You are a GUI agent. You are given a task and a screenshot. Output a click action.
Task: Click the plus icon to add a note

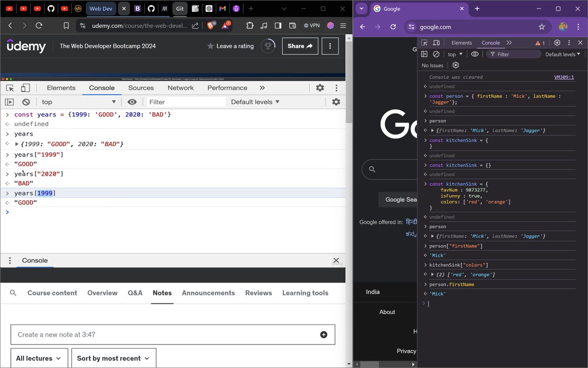(323, 335)
